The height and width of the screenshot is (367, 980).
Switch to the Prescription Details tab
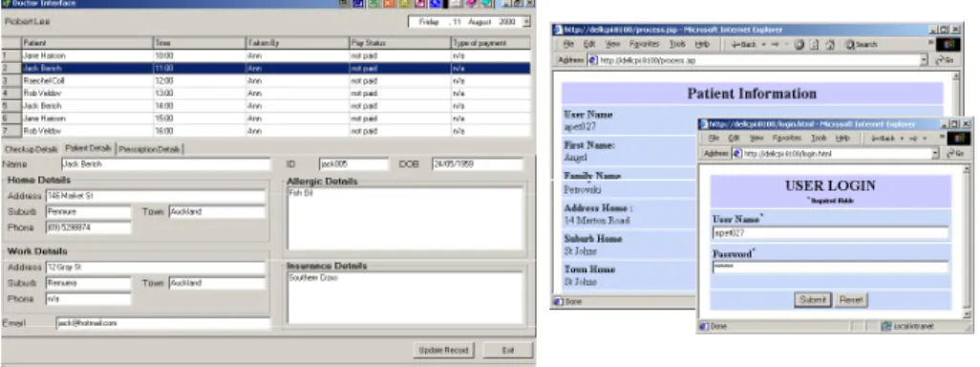tap(149, 149)
